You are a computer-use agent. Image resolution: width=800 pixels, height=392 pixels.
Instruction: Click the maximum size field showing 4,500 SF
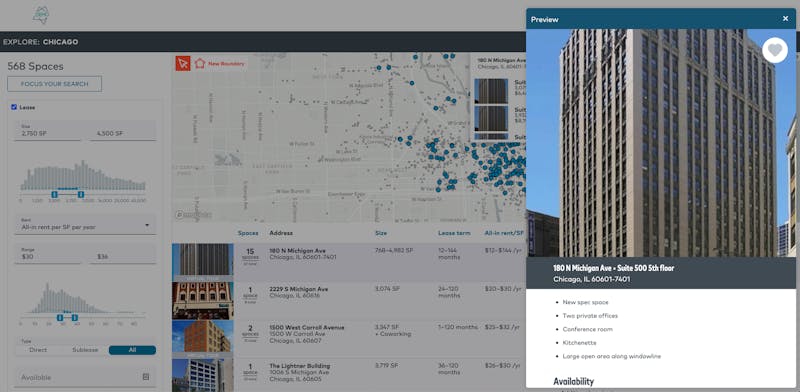[123, 131]
